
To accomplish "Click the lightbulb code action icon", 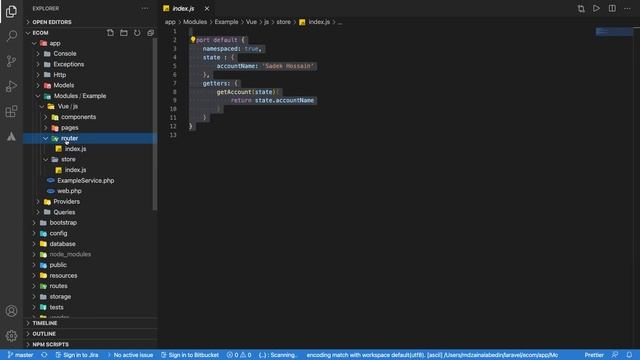I will (193, 40).
